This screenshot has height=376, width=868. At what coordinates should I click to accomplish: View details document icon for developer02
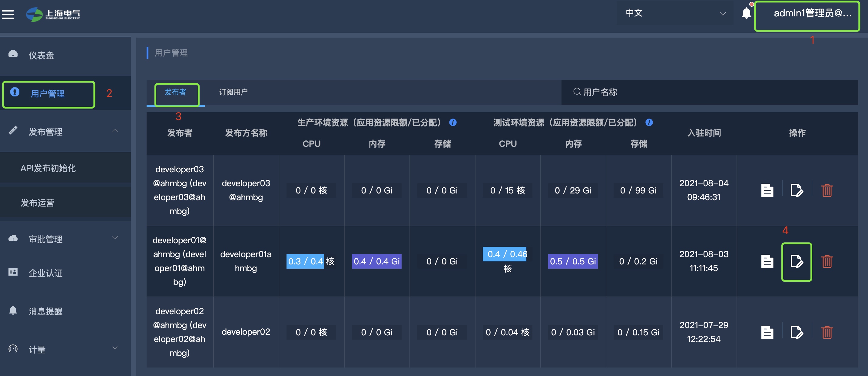tap(767, 332)
